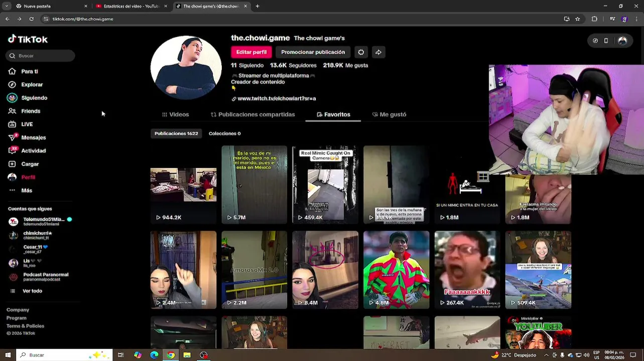Screen dimensions: 644x361
Task: Open the Cesar_11 followed account
Action: pos(29,249)
